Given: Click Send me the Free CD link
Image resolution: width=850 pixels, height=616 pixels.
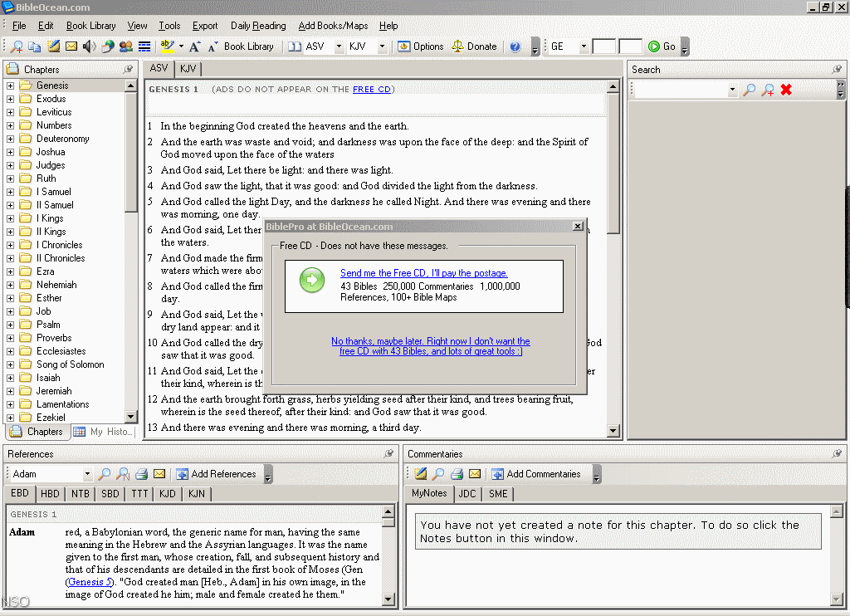Looking at the screenshot, I should pyautogui.click(x=424, y=273).
